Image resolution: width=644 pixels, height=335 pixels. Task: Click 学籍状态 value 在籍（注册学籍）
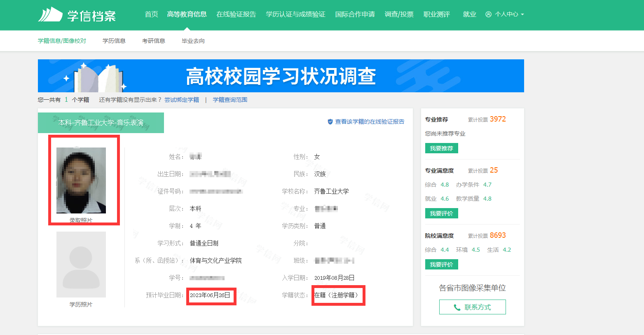pos(336,295)
